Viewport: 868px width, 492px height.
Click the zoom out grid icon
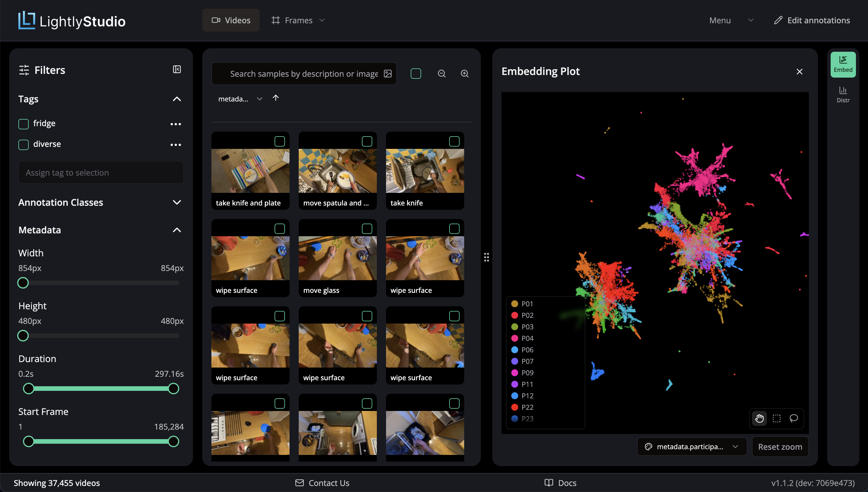[441, 74]
